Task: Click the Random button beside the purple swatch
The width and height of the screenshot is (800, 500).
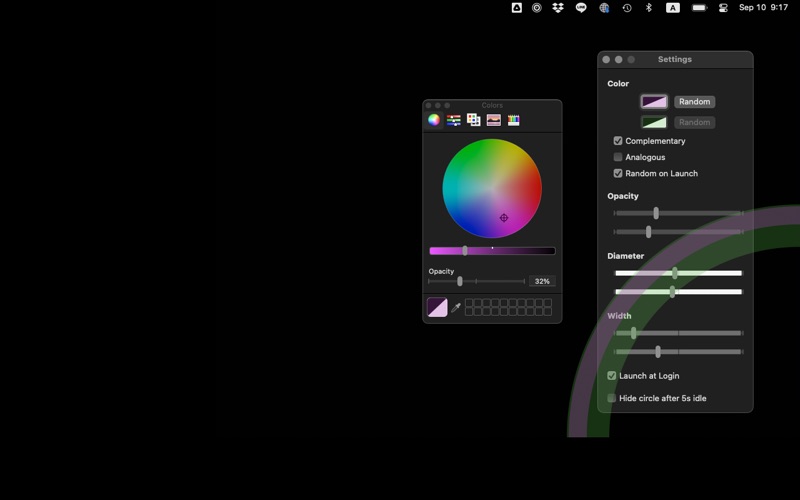Action: coord(694,102)
